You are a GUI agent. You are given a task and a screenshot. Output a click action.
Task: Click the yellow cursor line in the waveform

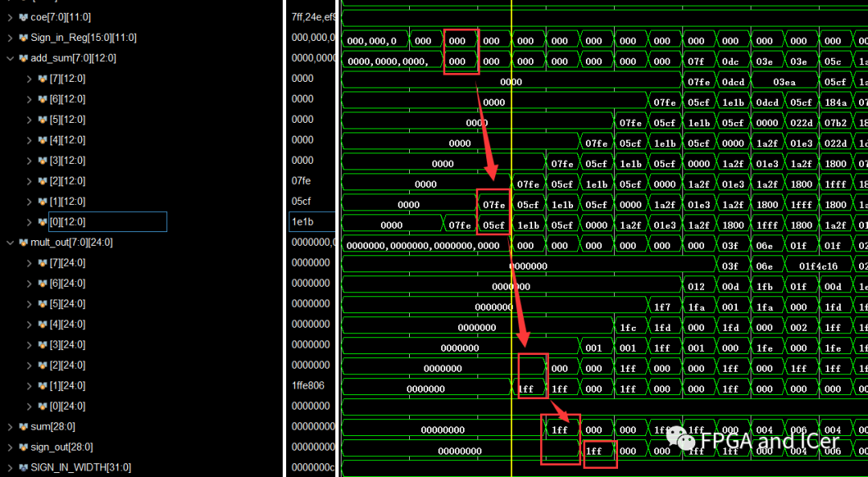[511, 238]
